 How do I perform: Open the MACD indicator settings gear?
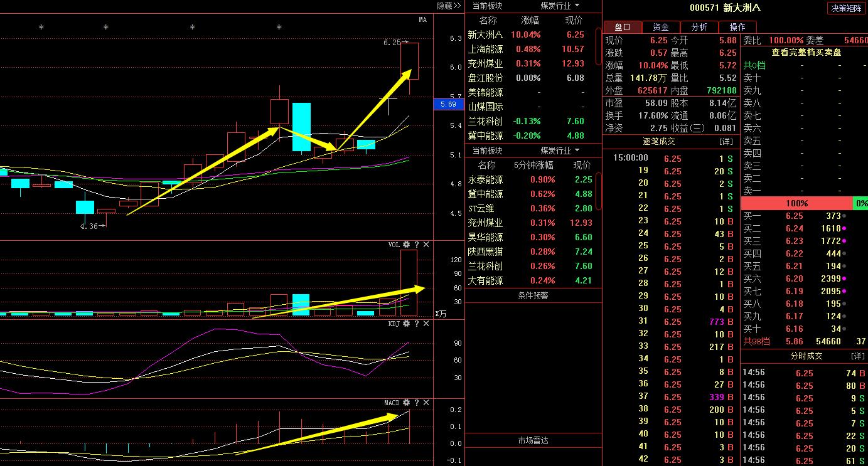(405, 403)
